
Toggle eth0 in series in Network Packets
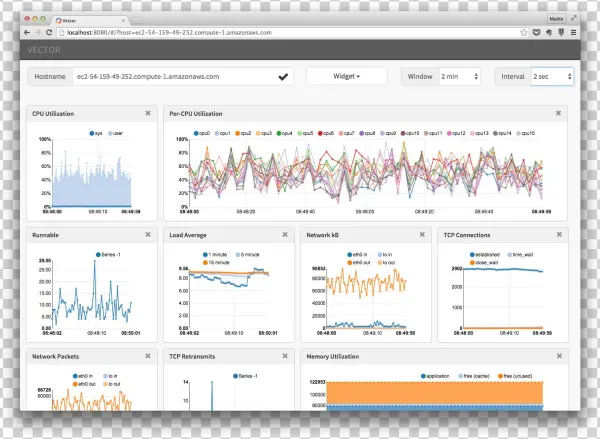click(x=83, y=376)
